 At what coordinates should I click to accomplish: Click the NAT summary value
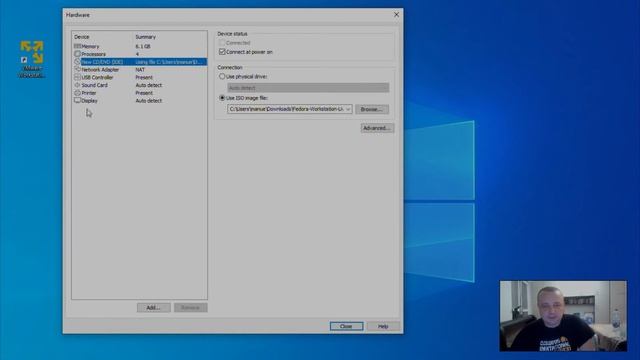point(140,69)
